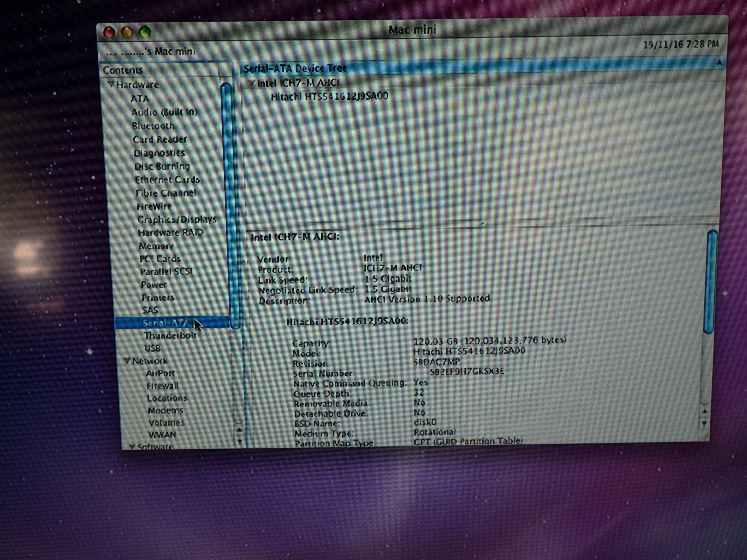747x560 pixels.
Task: Collapse the Network section triangle
Action: click(127, 361)
